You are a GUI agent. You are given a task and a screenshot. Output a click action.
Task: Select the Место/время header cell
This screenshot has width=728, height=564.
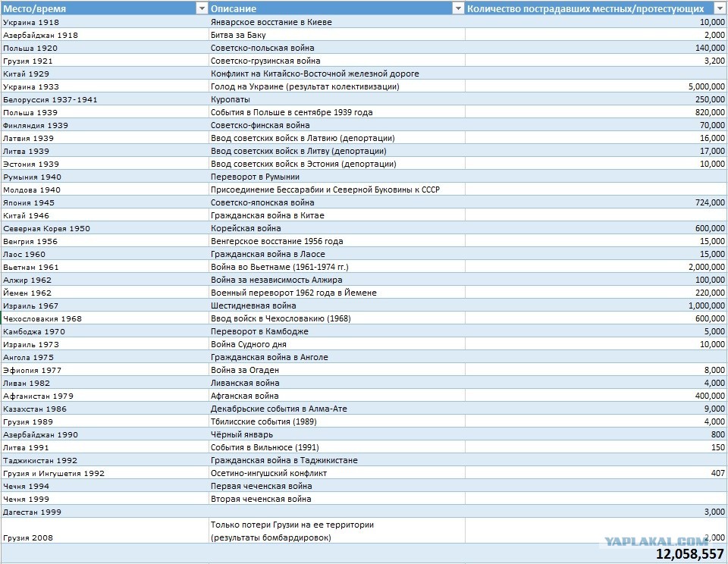[x=105, y=8]
